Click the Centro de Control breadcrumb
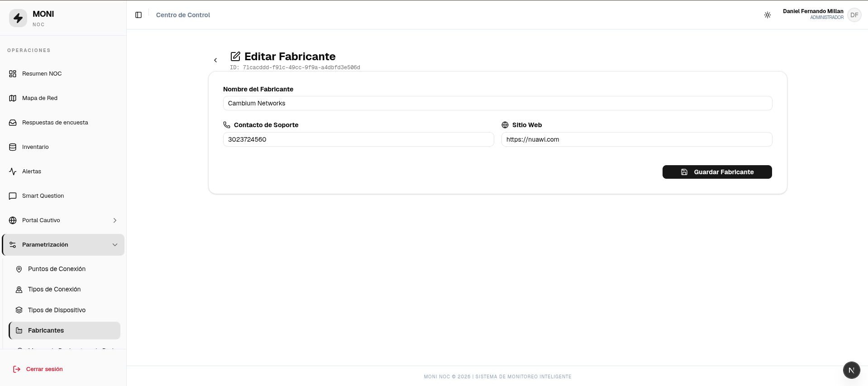The height and width of the screenshot is (386, 868). (x=183, y=15)
